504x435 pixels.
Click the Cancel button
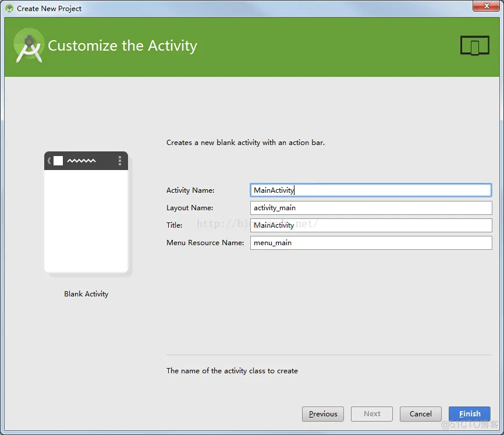(x=420, y=414)
